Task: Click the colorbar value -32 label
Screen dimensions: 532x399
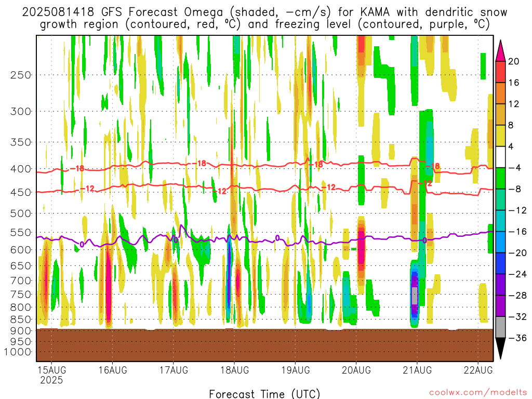Action: tap(517, 317)
